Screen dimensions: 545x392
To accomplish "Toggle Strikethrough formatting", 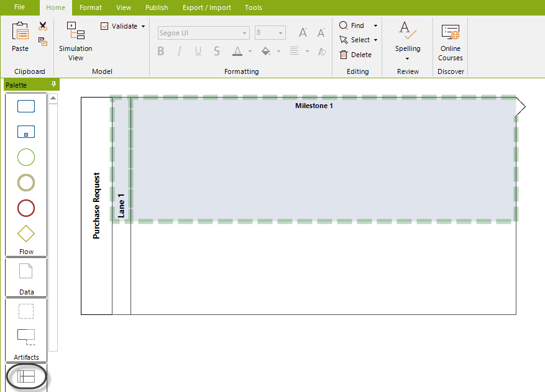I will pos(217,52).
